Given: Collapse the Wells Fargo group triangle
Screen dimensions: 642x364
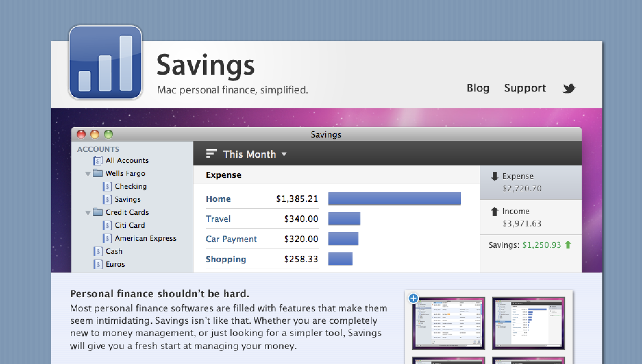Looking at the screenshot, I should [x=88, y=174].
